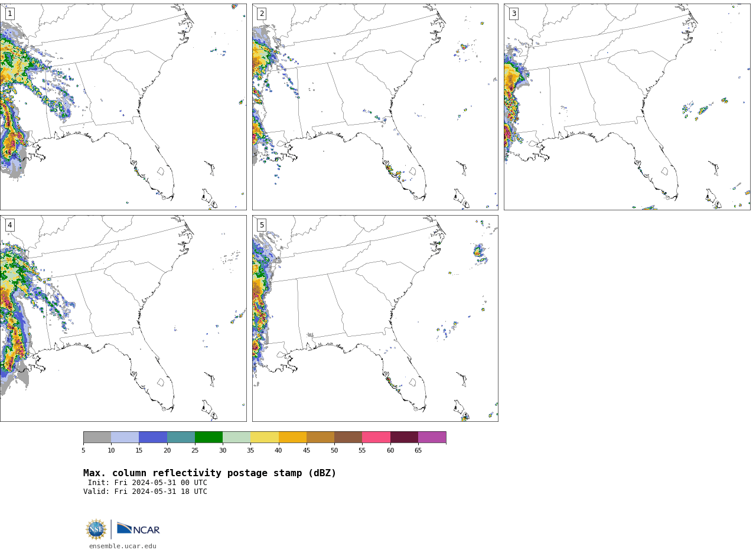Open ensemble member 2 reflectivity map
Screen dimensions: 756x553
point(375,107)
